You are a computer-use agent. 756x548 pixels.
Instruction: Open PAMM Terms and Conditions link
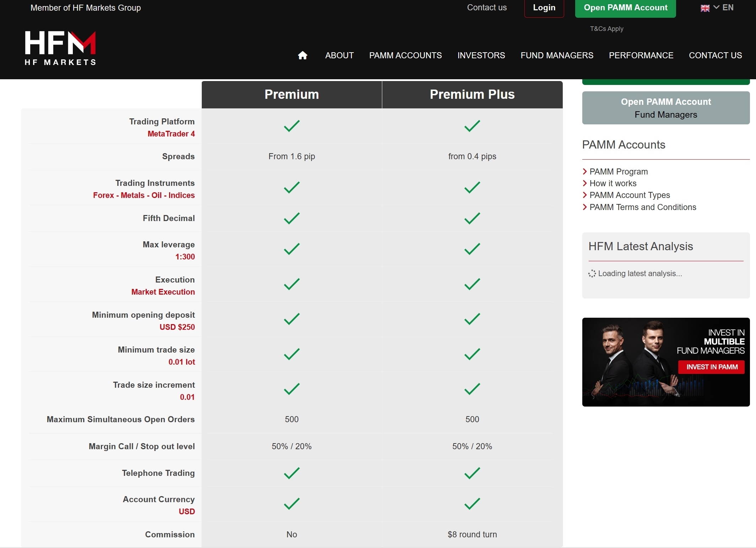pyautogui.click(x=643, y=207)
